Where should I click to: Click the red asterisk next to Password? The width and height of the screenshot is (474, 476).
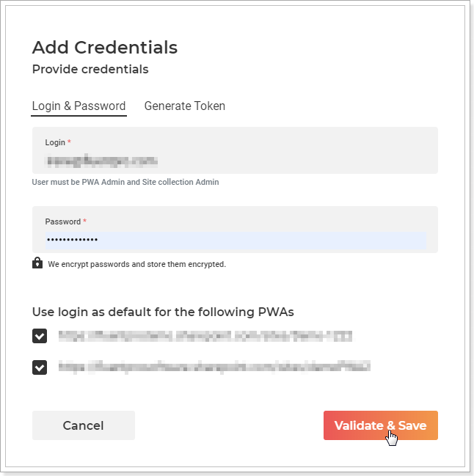click(x=84, y=221)
